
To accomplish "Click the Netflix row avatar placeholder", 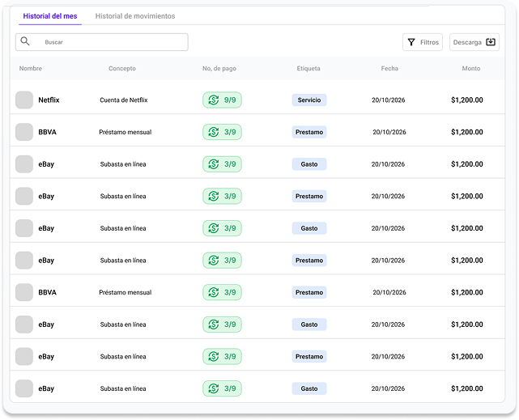I will 24,100.
